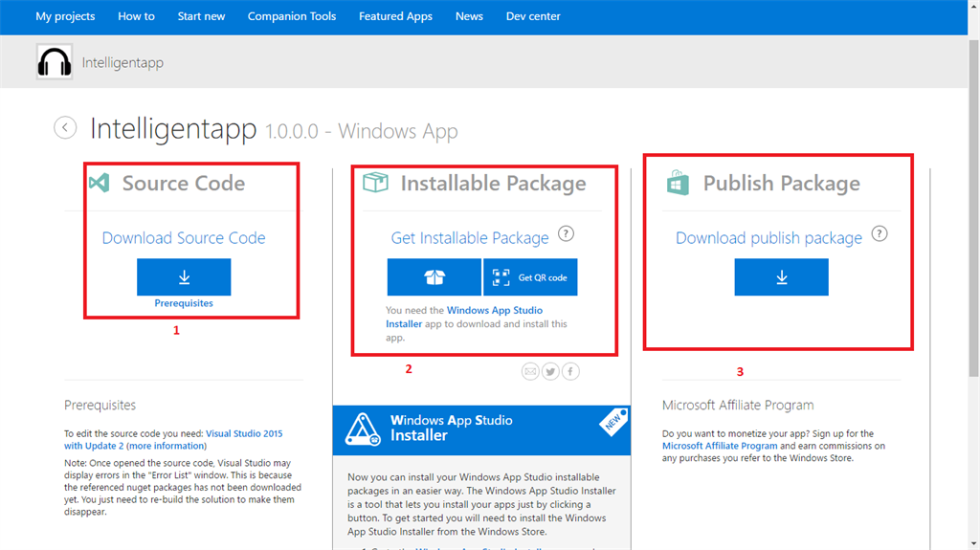The height and width of the screenshot is (550, 980).
Task: Click the vertical page scrollbar
Action: (972, 191)
